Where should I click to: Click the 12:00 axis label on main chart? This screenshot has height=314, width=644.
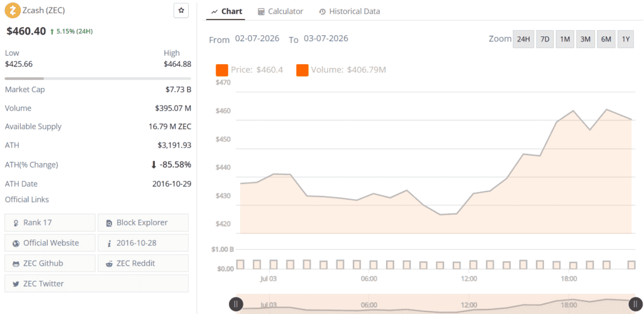tap(469, 279)
